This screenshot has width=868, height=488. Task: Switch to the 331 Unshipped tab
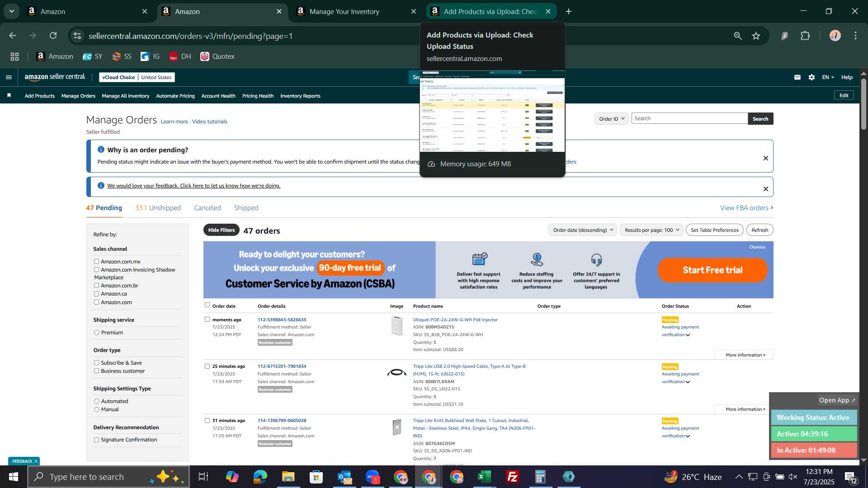[158, 208]
